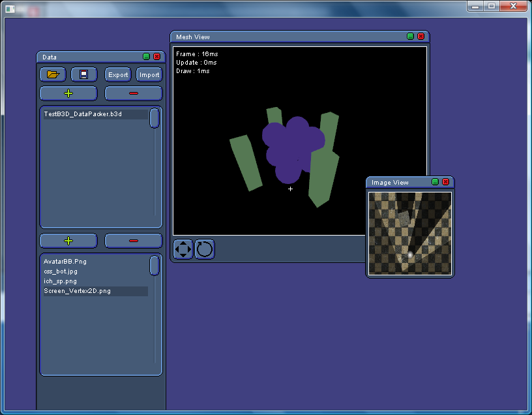The height and width of the screenshot is (415, 532).
Task: Click the white crosshair in mesh viewport
Action: point(290,189)
